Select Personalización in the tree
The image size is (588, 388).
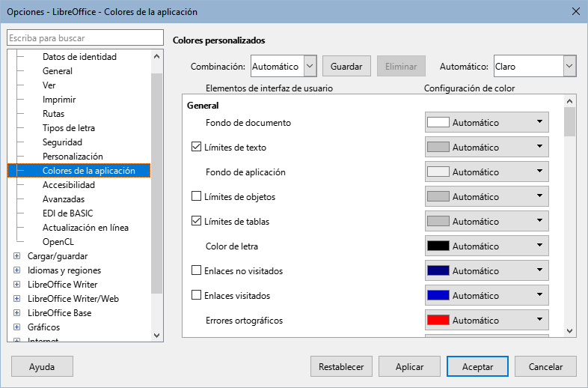click(x=73, y=157)
